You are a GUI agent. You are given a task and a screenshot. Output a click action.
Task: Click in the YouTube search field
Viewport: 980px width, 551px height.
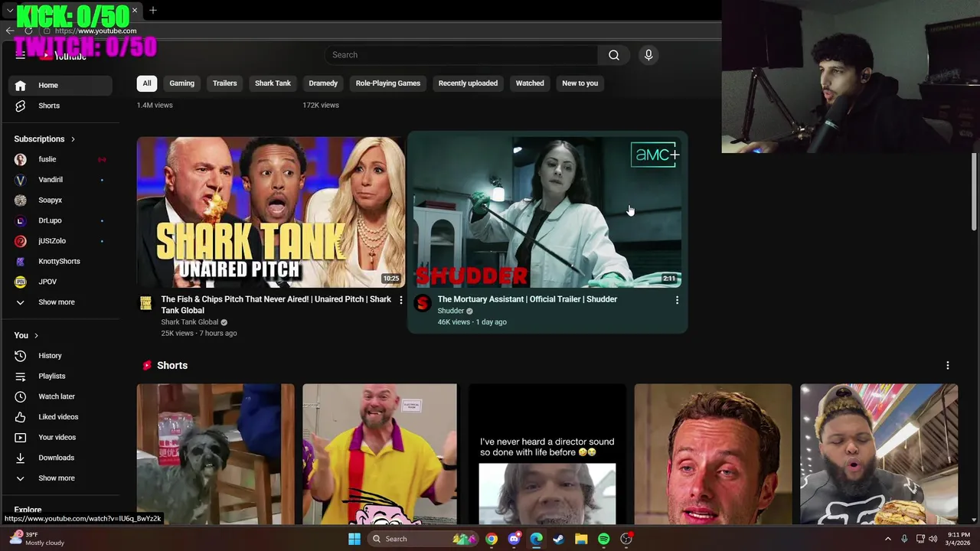tap(461, 55)
